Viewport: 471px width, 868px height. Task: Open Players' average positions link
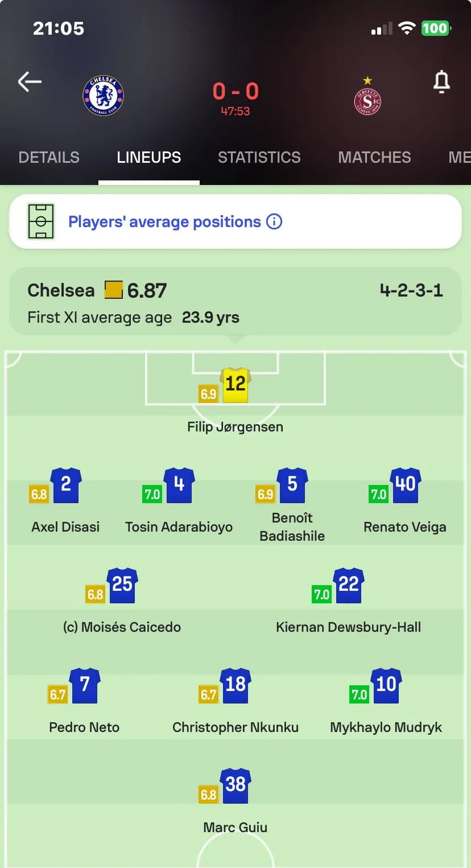[x=164, y=221]
